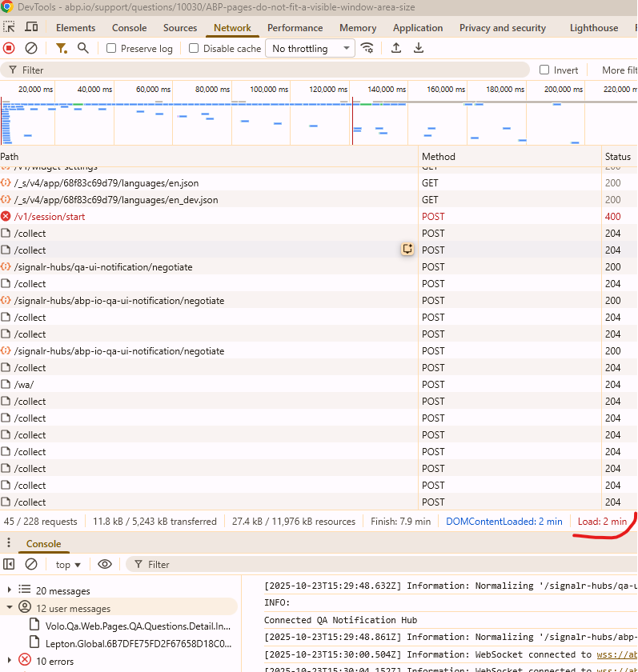
Task: Open network search with magnifier icon
Action: click(82, 48)
